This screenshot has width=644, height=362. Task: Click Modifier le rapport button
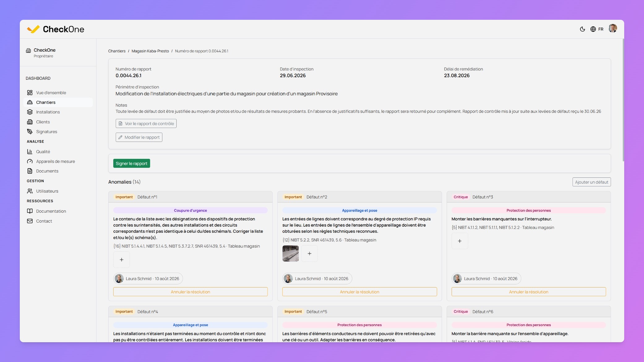[x=139, y=137]
